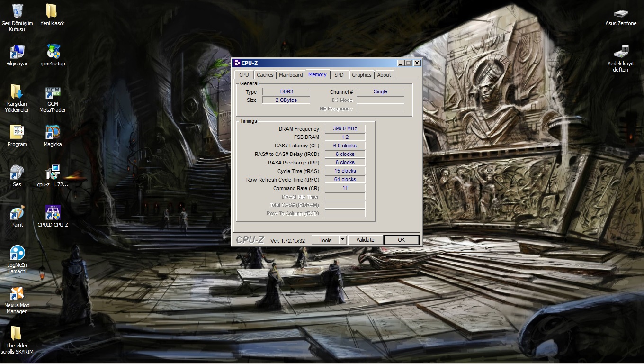Click the empty DC Mode field
This screenshot has width=644, height=364.
coord(380,100)
